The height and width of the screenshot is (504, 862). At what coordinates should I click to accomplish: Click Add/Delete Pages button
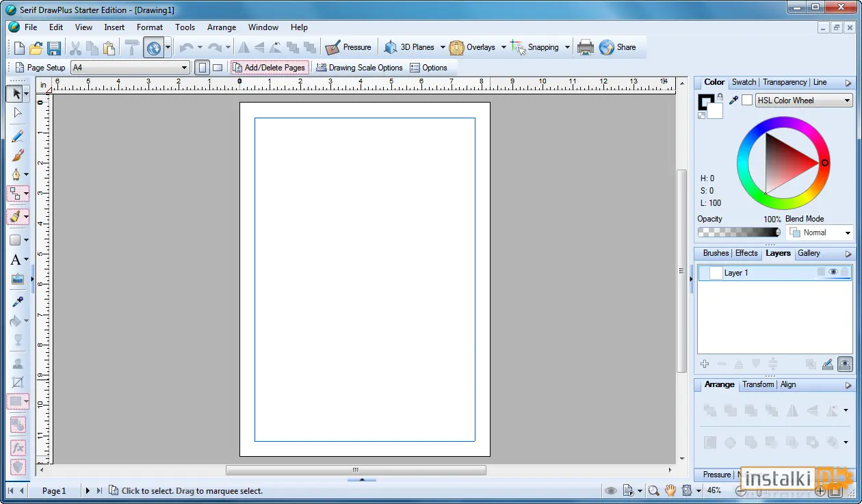[269, 68]
